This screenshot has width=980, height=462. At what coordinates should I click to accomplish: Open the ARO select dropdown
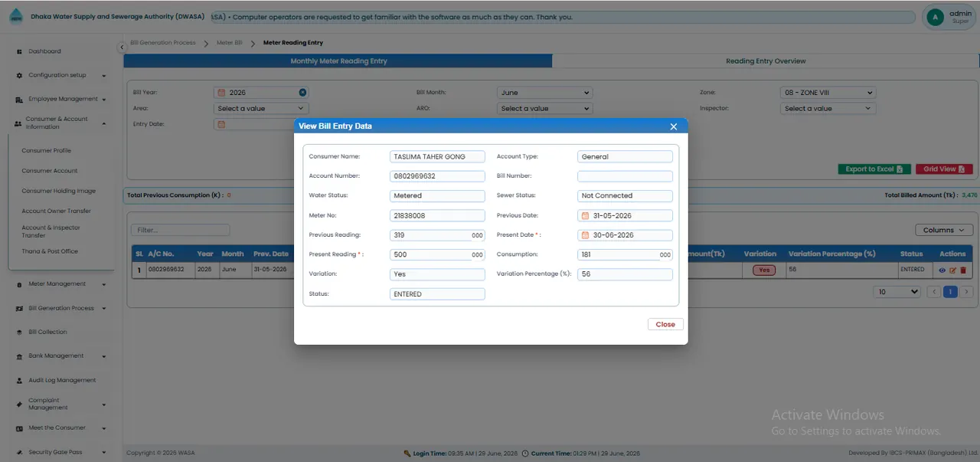pyautogui.click(x=545, y=109)
